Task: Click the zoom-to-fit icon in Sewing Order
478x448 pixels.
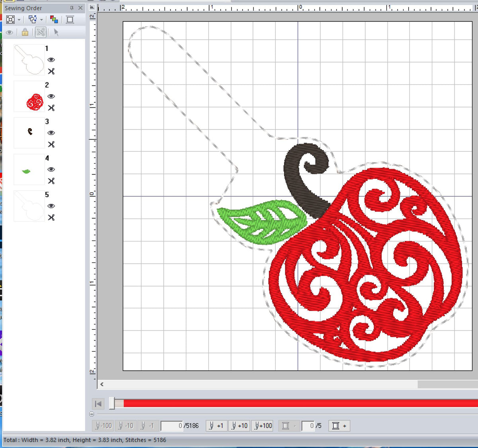Action: click(x=11, y=20)
